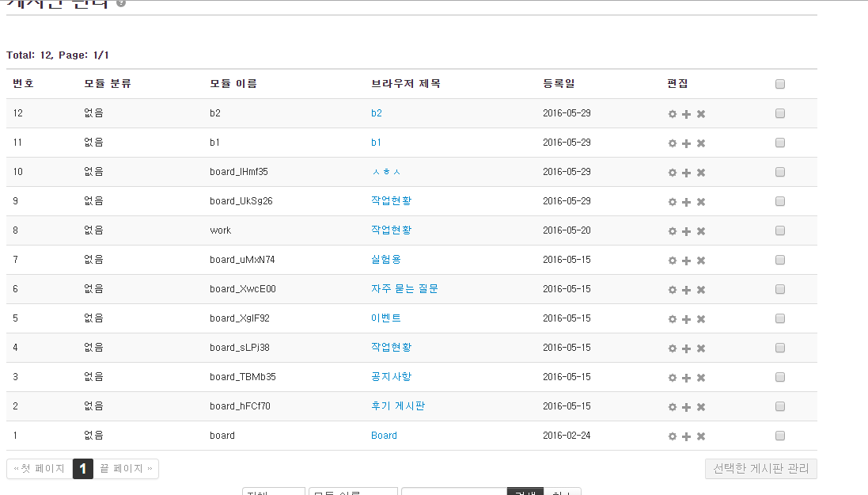Open settings gear for board b2

[x=673, y=114]
